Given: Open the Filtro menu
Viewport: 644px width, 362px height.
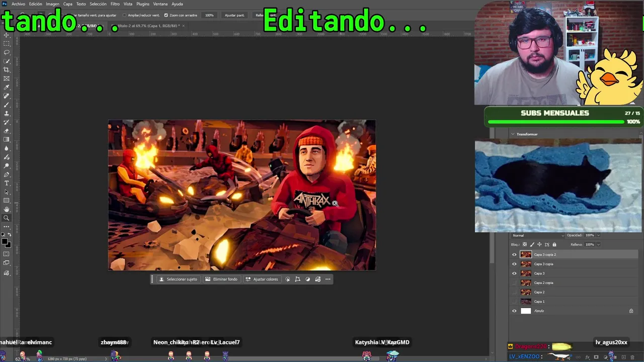Looking at the screenshot, I should [x=115, y=4].
